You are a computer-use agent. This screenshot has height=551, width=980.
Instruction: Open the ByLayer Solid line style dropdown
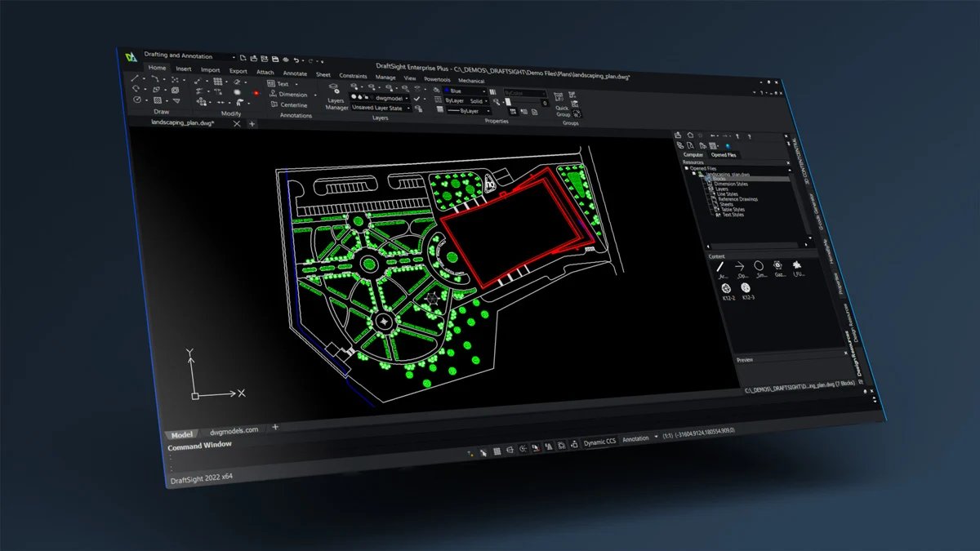click(x=465, y=101)
